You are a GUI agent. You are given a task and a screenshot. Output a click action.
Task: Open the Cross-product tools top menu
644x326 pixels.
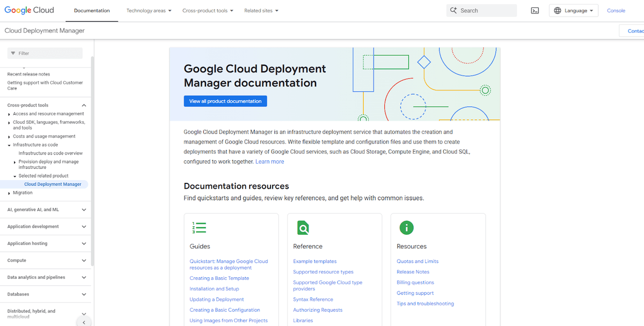tap(208, 11)
